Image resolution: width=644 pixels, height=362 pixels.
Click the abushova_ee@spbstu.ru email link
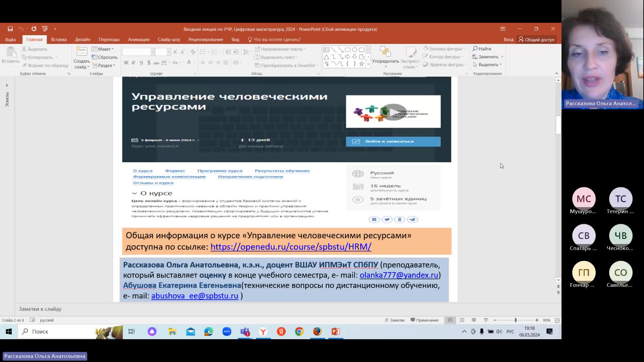[195, 296]
